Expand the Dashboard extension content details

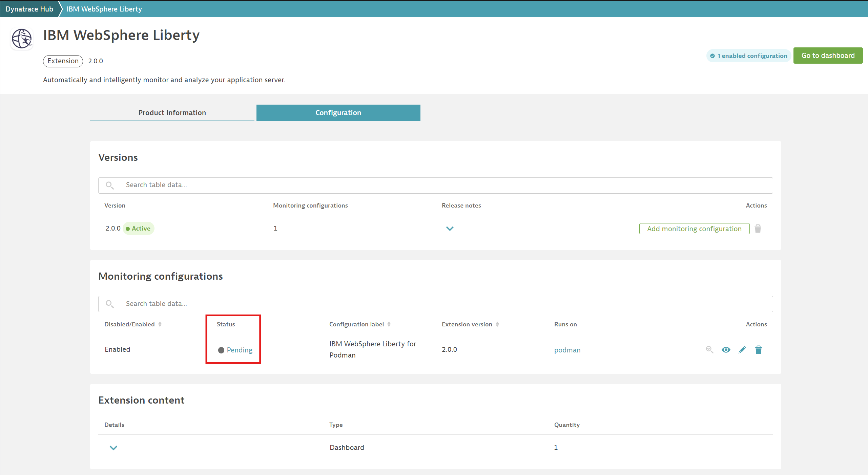pos(113,448)
